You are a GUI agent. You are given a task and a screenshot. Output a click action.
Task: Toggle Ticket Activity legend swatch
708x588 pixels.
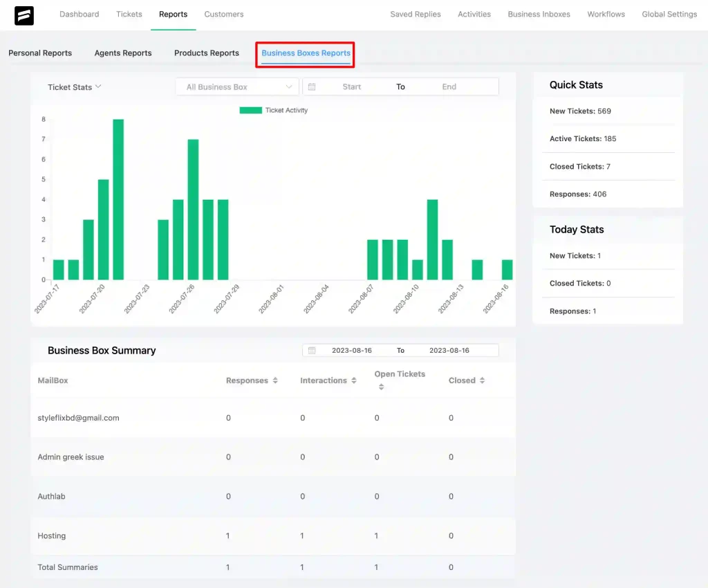[250, 110]
